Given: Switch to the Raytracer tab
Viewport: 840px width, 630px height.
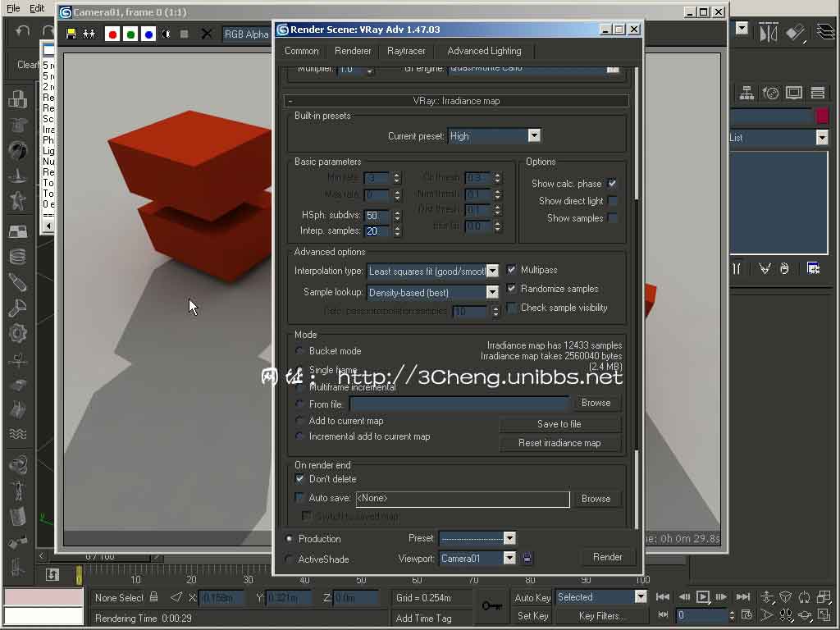Looking at the screenshot, I should pos(406,51).
